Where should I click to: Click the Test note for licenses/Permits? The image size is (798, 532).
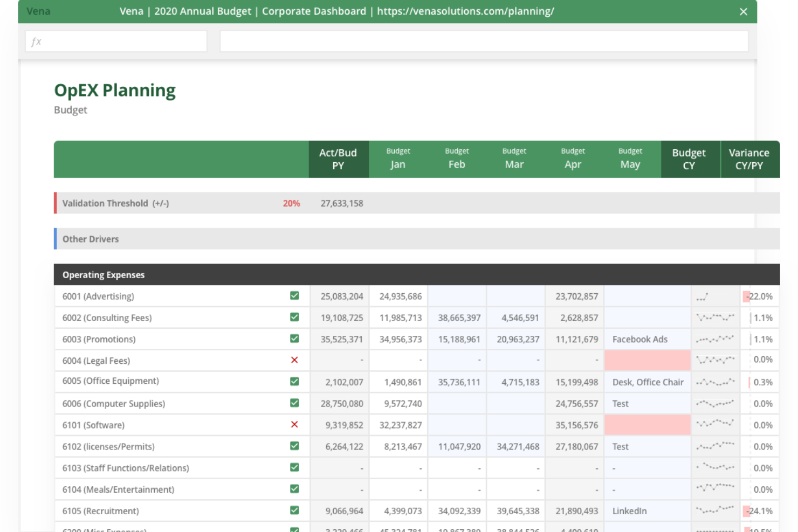(647, 446)
